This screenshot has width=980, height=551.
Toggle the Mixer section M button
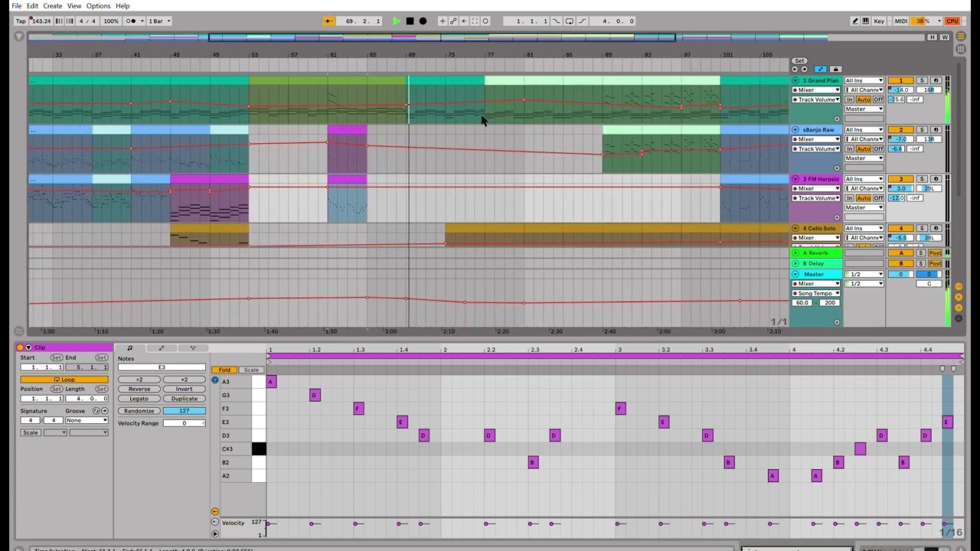pos(959,308)
